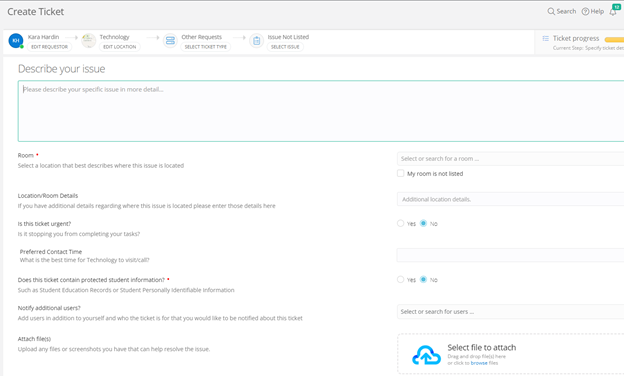
Task: Open Help from the header
Action: pyautogui.click(x=593, y=12)
